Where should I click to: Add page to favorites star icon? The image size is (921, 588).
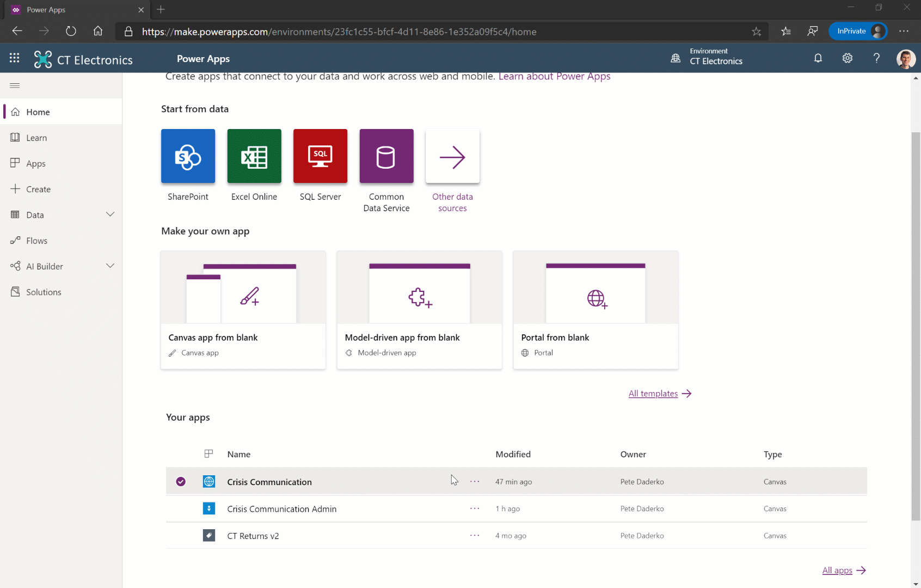pos(757,32)
